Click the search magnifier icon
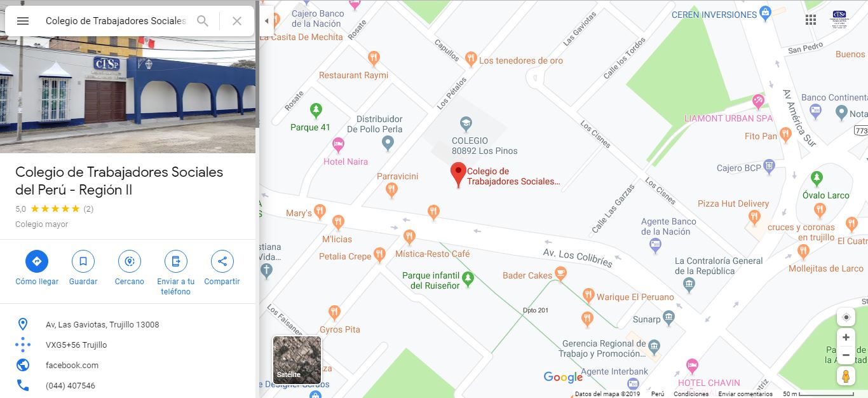Screen dimensions: 868x398 [x=203, y=21]
